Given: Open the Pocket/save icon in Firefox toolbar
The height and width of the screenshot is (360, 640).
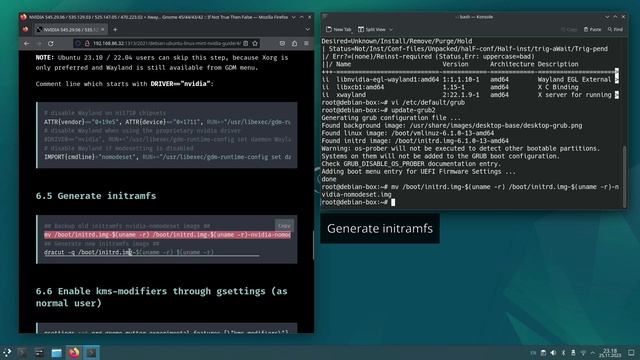Looking at the screenshot, I should click(x=282, y=43).
